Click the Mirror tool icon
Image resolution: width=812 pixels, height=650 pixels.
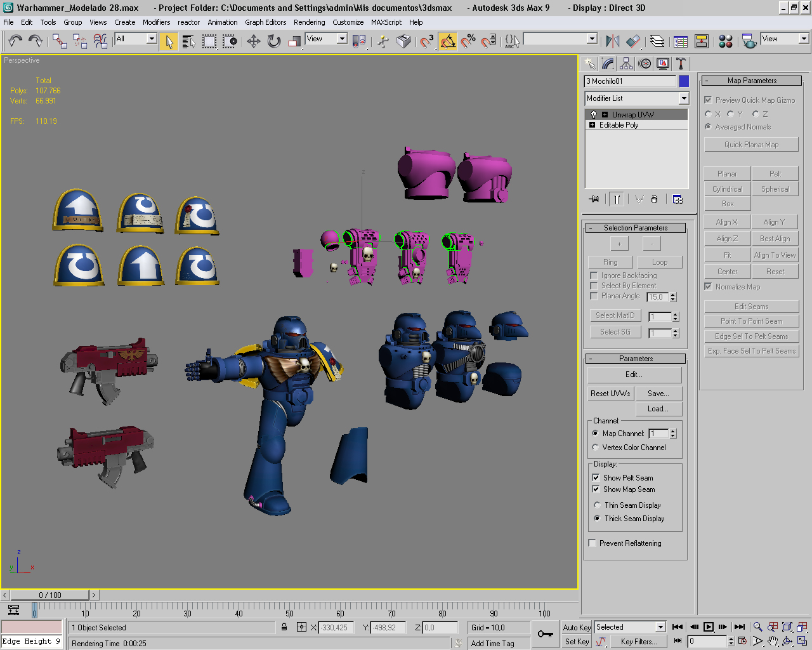pos(612,41)
